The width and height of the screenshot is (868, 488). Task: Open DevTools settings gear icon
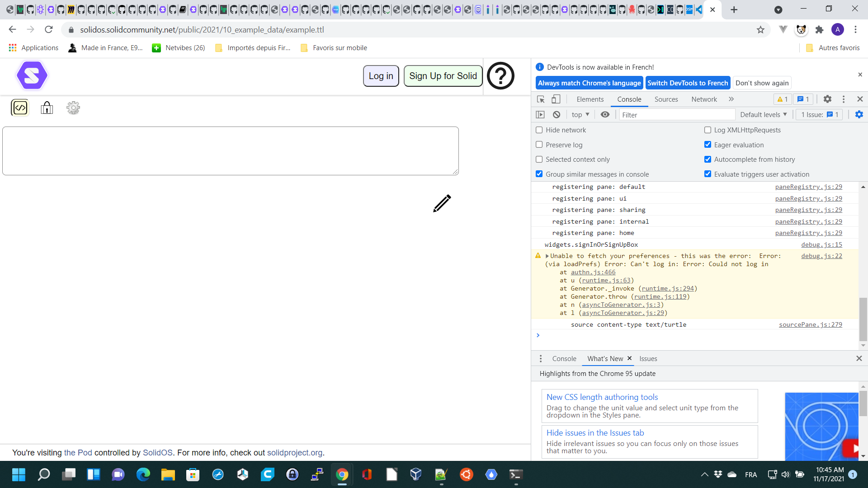pyautogui.click(x=827, y=99)
